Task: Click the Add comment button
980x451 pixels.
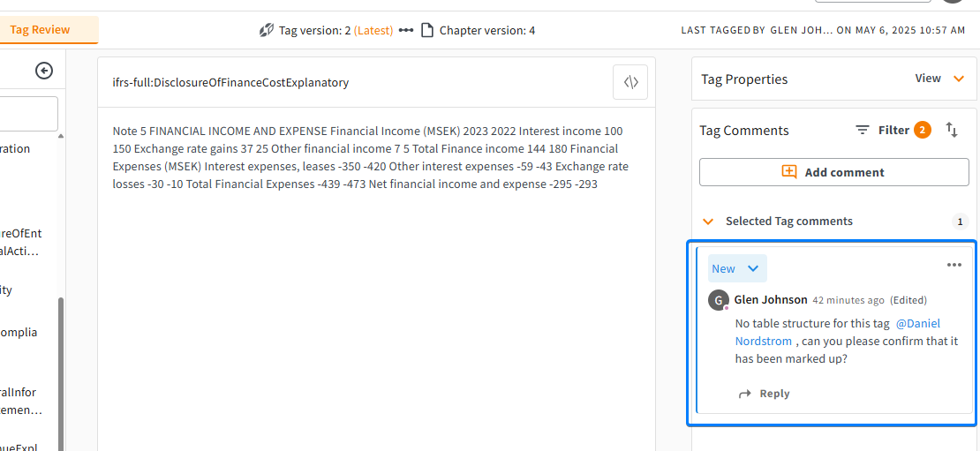Action: (833, 172)
